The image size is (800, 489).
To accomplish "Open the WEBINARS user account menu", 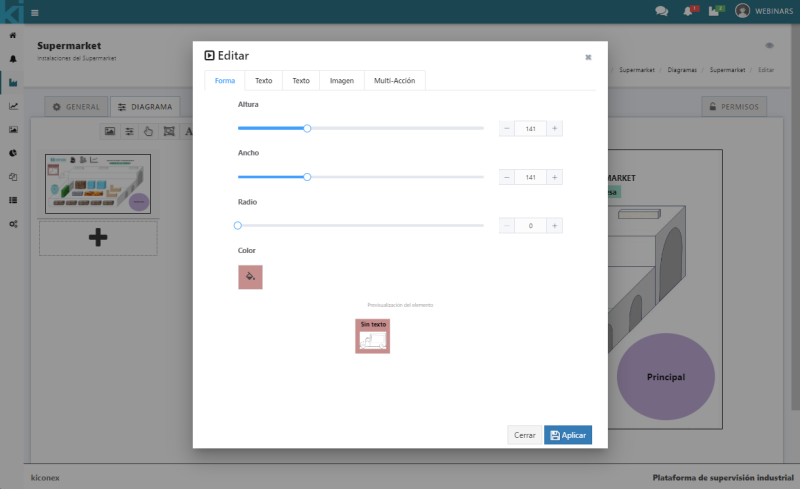I will click(x=767, y=11).
